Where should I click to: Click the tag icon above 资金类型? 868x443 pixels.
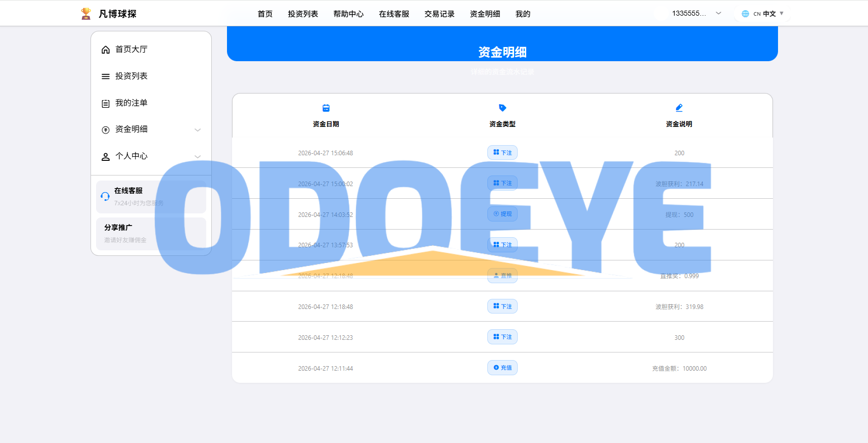click(502, 108)
